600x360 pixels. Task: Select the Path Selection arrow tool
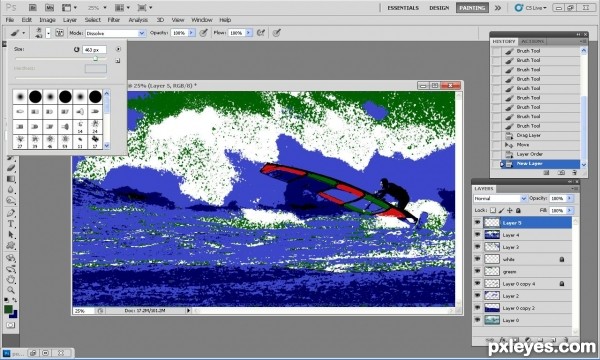(11, 234)
